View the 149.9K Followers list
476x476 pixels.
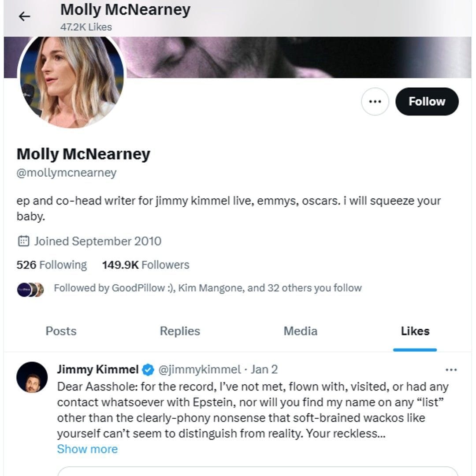pyautogui.click(x=146, y=264)
